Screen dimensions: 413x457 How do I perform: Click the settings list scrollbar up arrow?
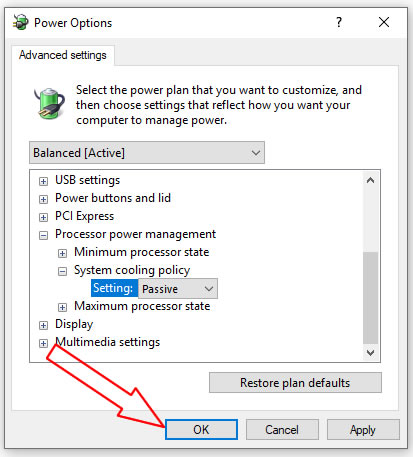click(370, 180)
